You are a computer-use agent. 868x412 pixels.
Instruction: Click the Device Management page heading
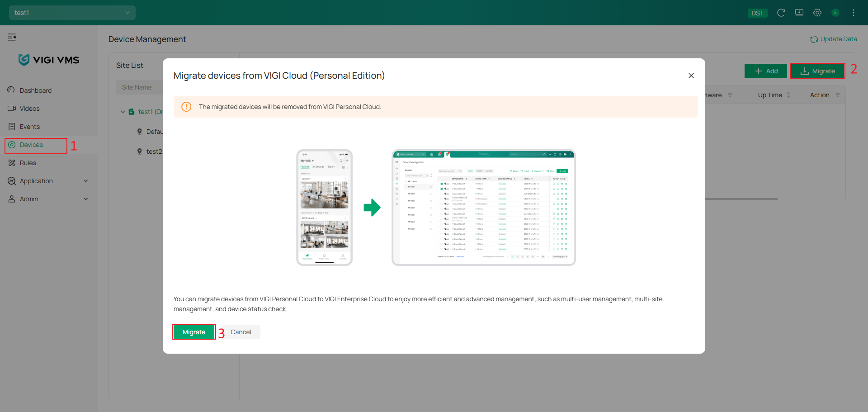(147, 39)
